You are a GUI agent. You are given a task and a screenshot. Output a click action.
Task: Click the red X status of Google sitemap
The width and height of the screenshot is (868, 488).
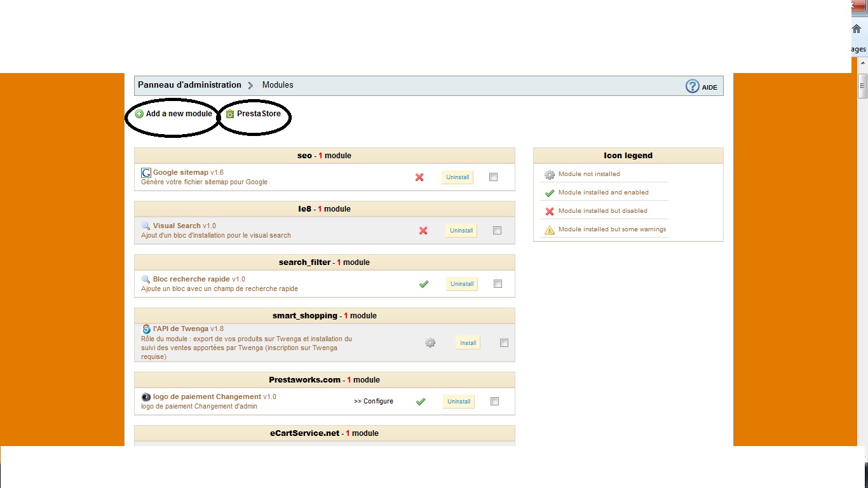pyautogui.click(x=419, y=177)
